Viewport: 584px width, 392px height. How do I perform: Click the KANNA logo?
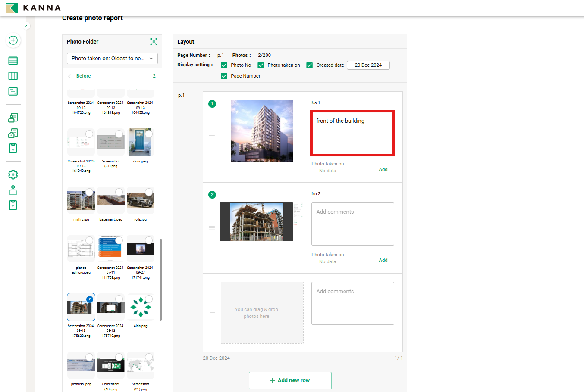[33, 8]
